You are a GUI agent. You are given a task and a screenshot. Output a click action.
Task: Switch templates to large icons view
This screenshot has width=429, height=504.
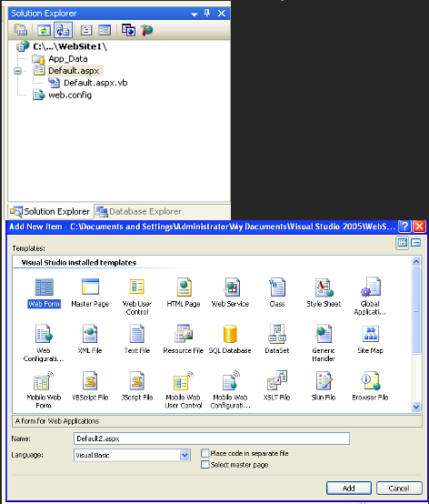(403, 242)
